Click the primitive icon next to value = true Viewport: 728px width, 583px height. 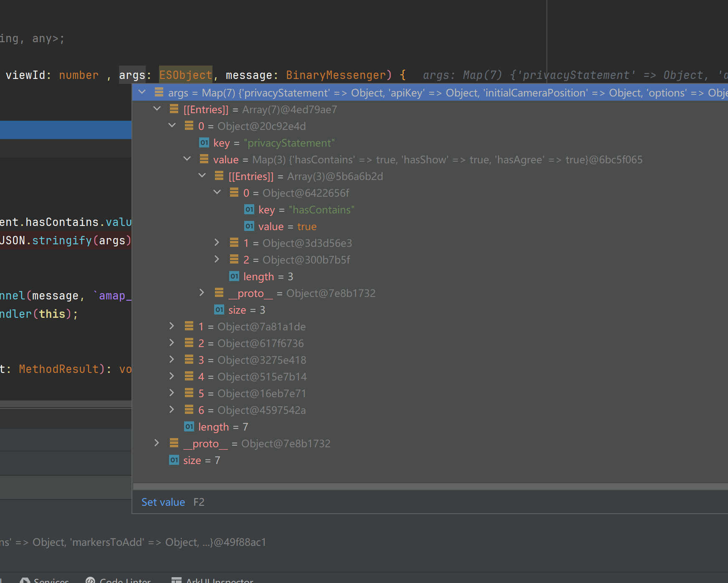tap(249, 226)
